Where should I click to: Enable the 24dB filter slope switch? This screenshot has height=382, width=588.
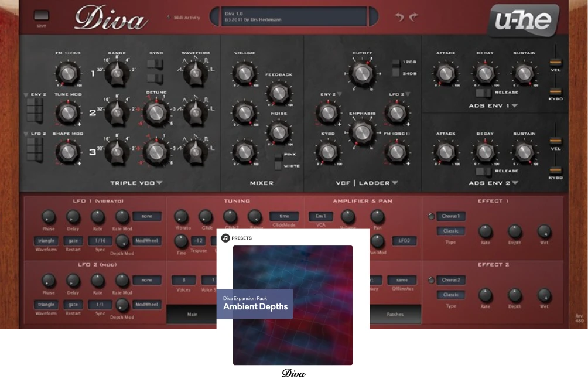click(x=396, y=74)
